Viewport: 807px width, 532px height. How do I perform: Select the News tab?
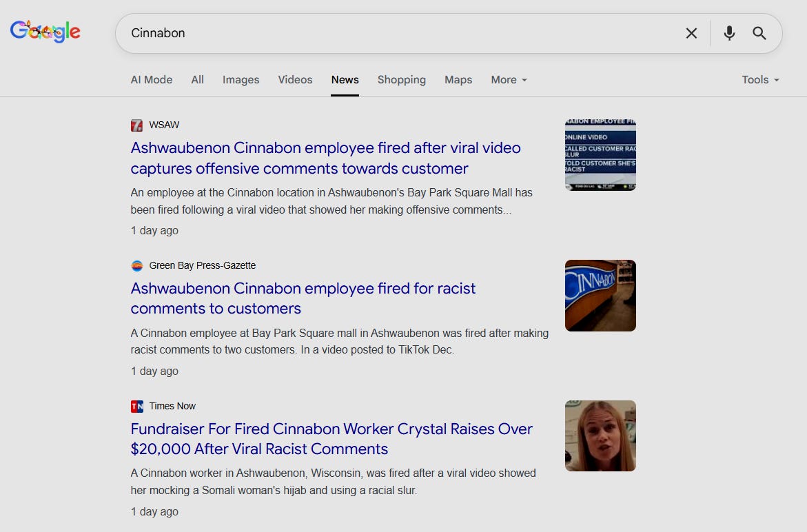click(345, 80)
